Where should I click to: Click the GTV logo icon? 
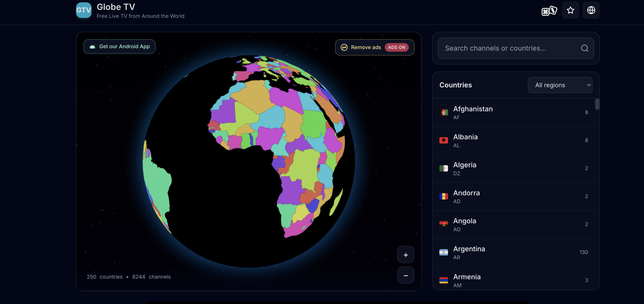[x=84, y=10]
